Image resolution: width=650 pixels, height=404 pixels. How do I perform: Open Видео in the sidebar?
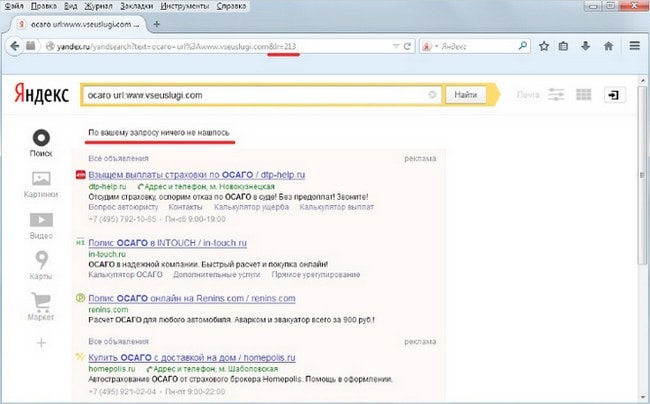point(41,226)
